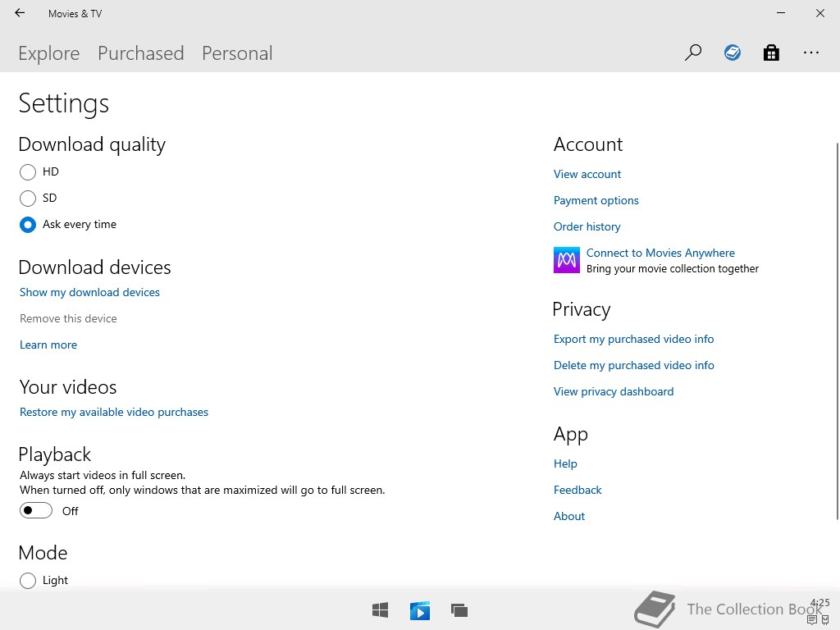Open the Windows Start button

[x=381, y=610]
